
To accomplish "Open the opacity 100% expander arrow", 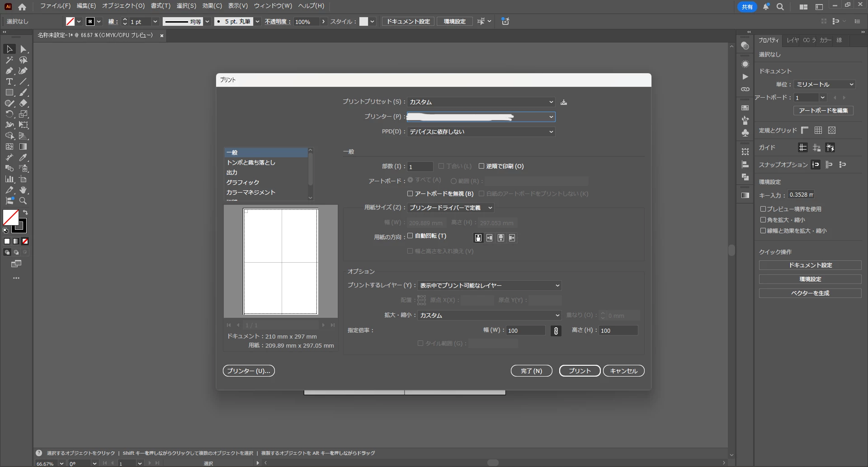I will [x=323, y=22].
